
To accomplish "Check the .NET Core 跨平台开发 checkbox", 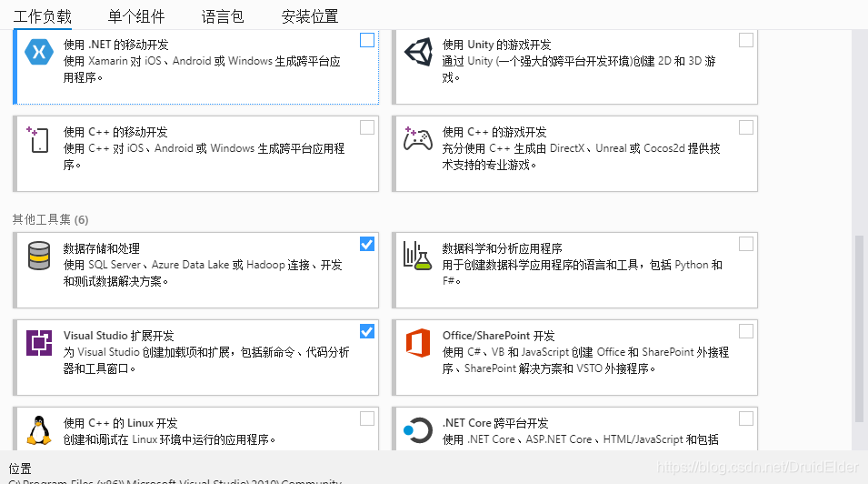I will [746, 418].
